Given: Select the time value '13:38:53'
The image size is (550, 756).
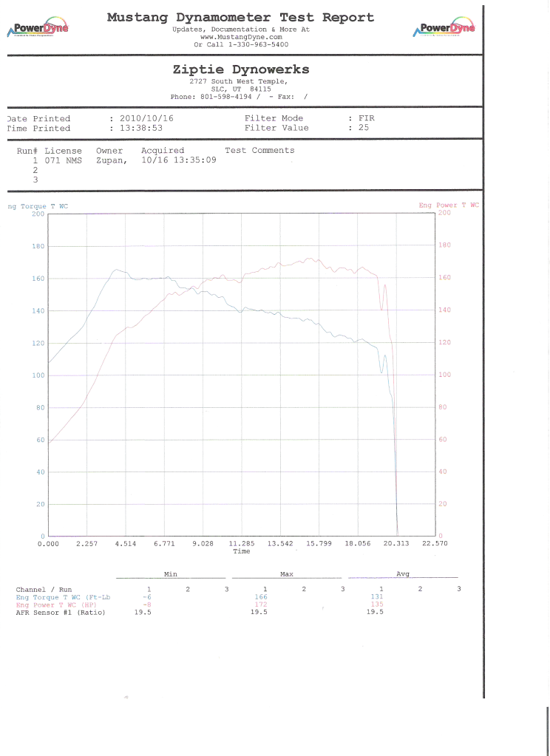Looking at the screenshot, I should coord(142,129).
